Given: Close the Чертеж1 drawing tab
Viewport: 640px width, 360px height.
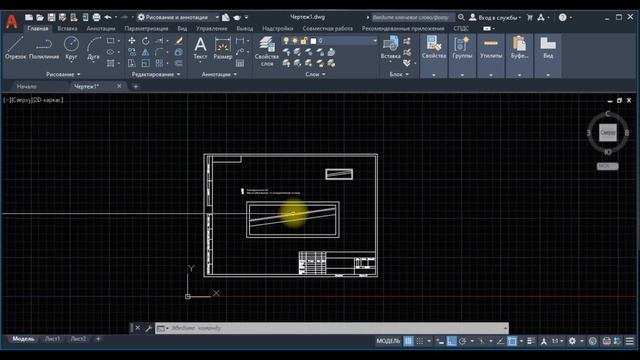Looking at the screenshot, I should coord(119,86).
